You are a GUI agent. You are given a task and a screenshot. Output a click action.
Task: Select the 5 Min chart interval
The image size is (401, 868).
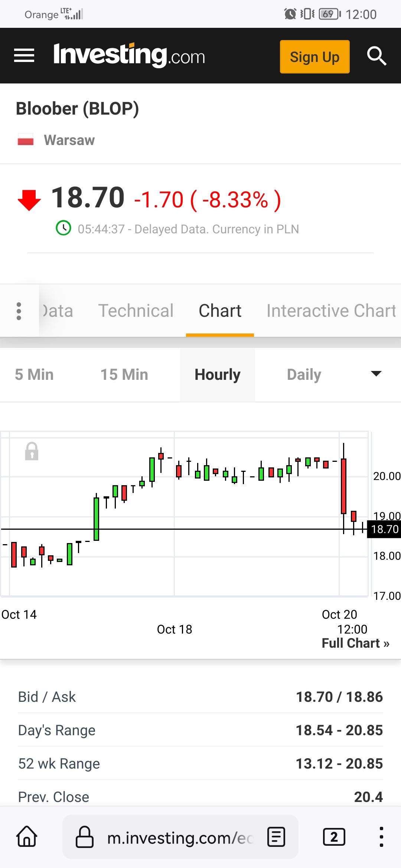[34, 375]
